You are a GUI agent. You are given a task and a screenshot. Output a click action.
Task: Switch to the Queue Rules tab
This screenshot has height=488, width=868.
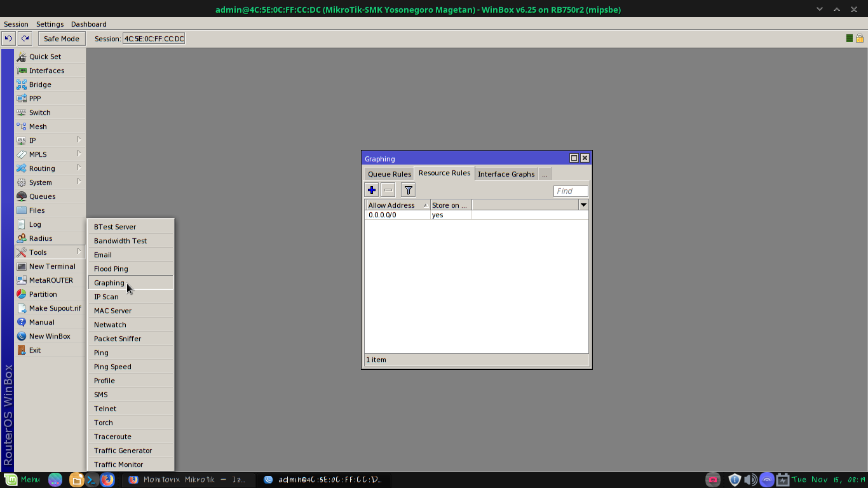[x=390, y=174]
